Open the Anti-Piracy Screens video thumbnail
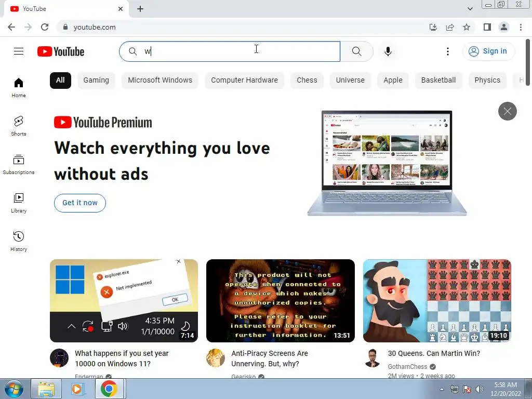The image size is (532, 399). (280, 301)
